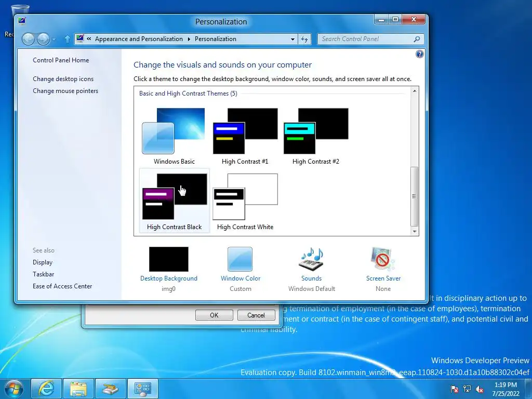
Task: Click the Forward navigation arrow
Action: [43, 39]
